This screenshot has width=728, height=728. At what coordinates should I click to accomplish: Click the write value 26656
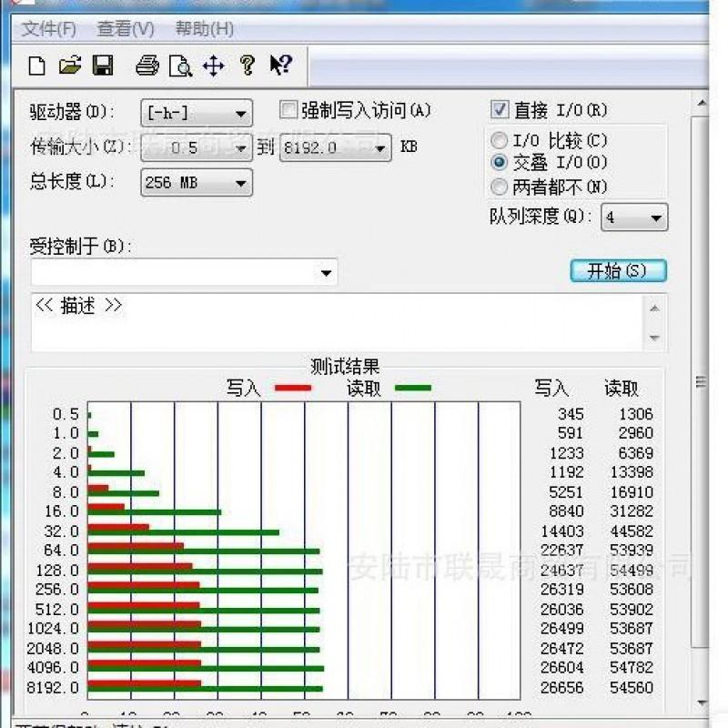pos(561,687)
